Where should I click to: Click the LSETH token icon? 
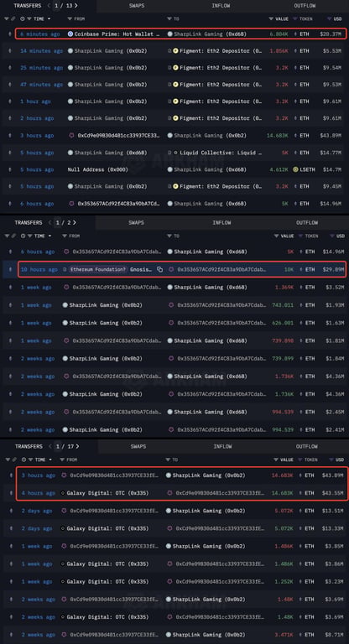click(295, 169)
